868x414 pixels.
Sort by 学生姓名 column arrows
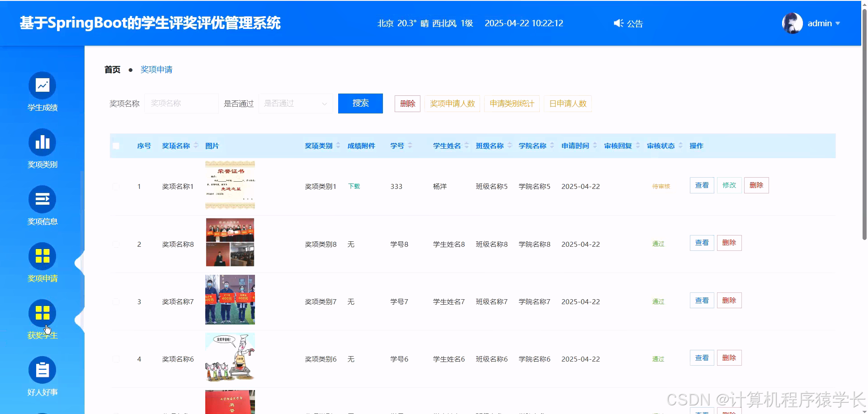pos(467,146)
